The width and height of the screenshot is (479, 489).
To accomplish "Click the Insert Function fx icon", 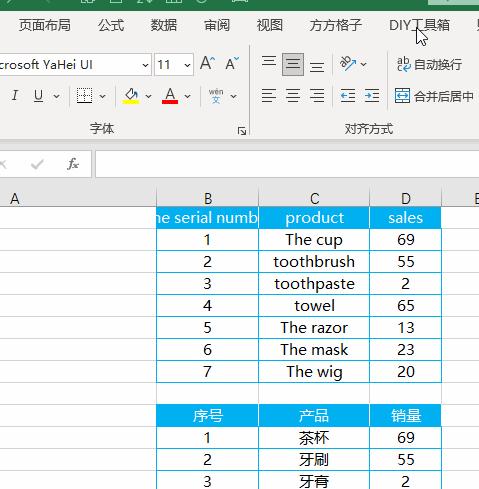I will 73,164.
